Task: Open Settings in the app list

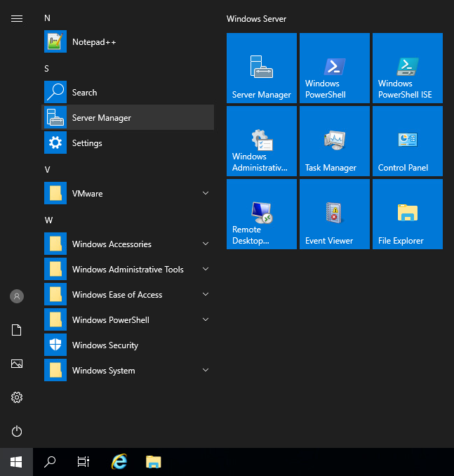Action: 128,143
